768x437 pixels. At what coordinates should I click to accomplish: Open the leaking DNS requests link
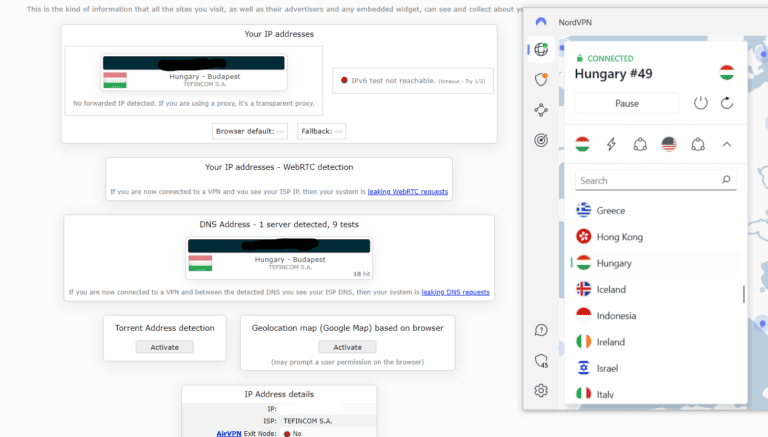coord(455,292)
